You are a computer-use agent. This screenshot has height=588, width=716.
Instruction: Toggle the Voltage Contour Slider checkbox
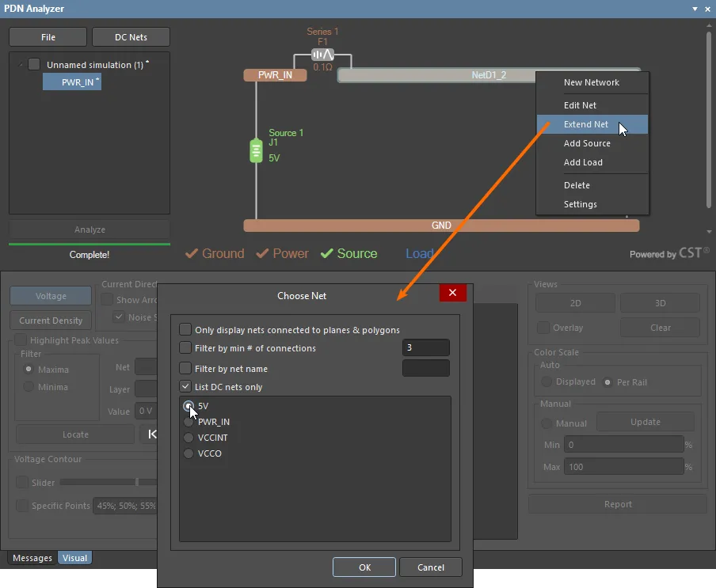pyautogui.click(x=22, y=482)
